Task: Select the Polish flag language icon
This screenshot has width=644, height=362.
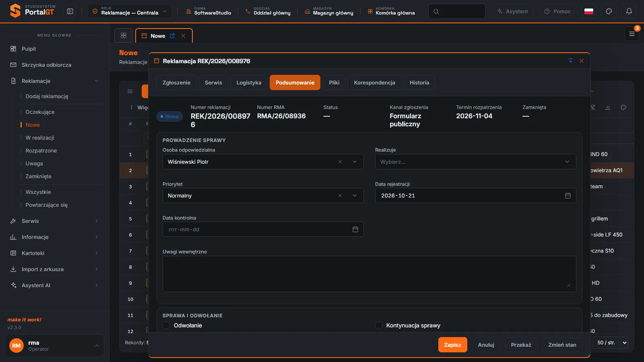Action: [589, 11]
